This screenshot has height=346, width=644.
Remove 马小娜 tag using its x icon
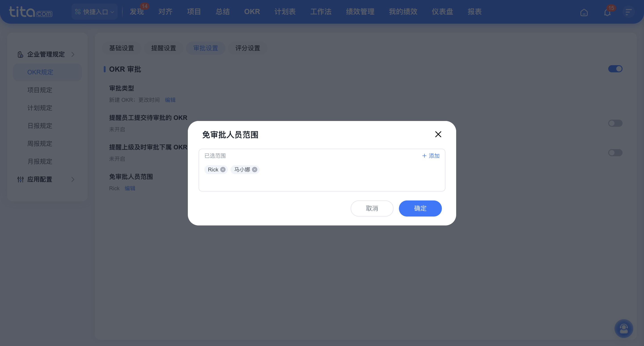tap(254, 169)
